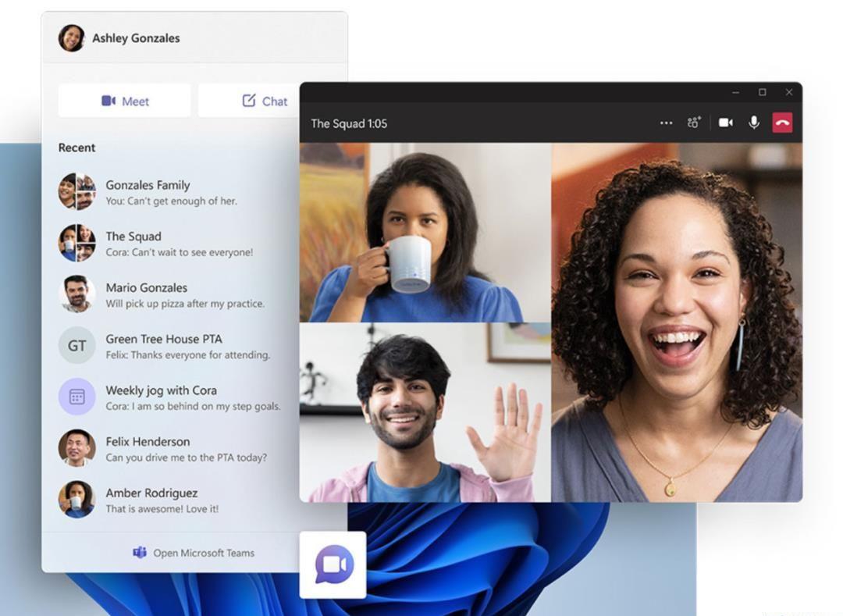Viewport: 843px width, 616px height.
Task: Click preview "That is awesome! Love it!"
Action: click(x=162, y=508)
